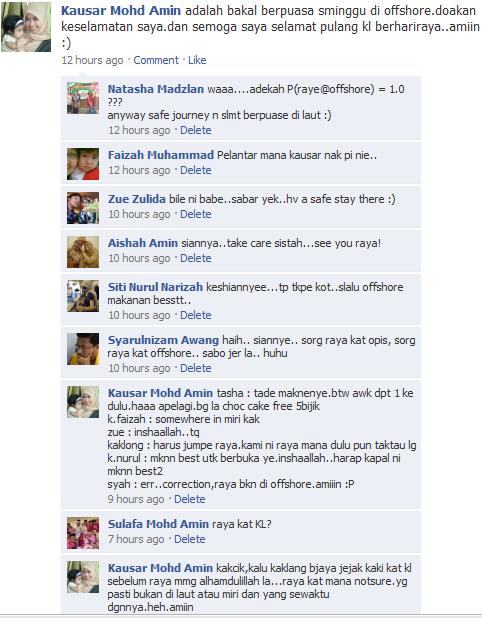Click Zue Zulida's comment avatar
This screenshot has height=618, width=482.
pos(83,208)
